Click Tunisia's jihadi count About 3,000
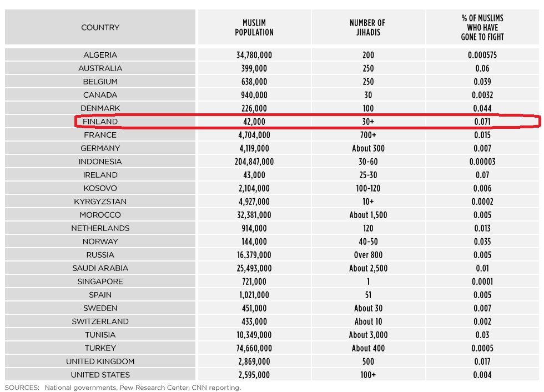 pos(368,335)
